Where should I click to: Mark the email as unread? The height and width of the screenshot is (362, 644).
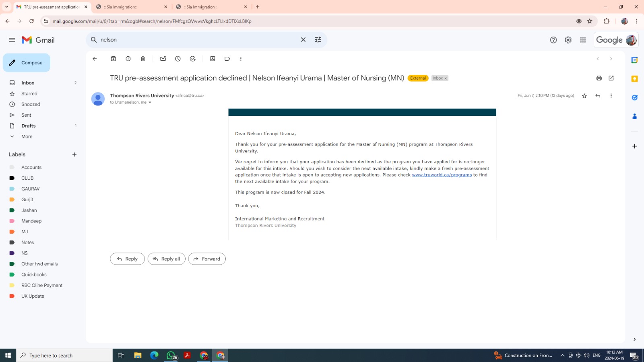[x=163, y=59]
